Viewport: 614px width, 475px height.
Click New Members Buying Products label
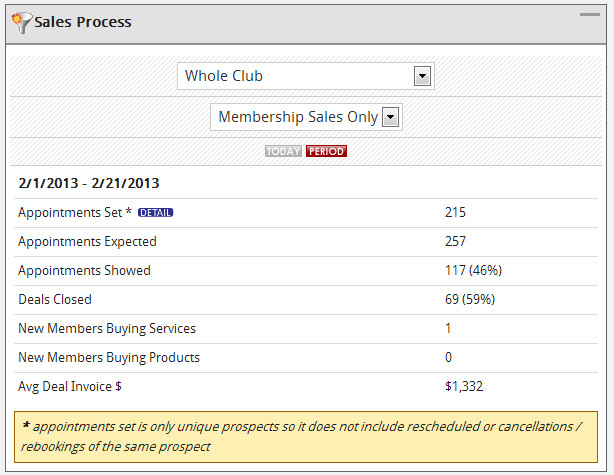[x=109, y=357]
